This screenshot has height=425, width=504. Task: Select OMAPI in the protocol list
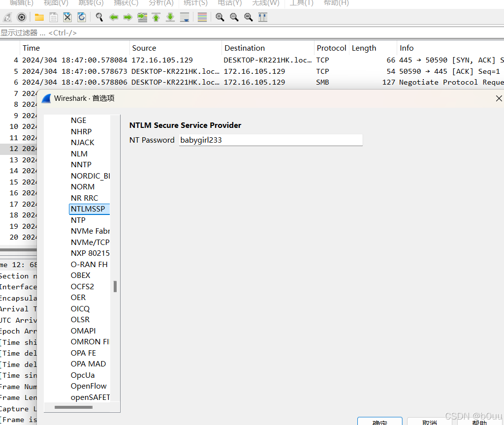(83, 331)
